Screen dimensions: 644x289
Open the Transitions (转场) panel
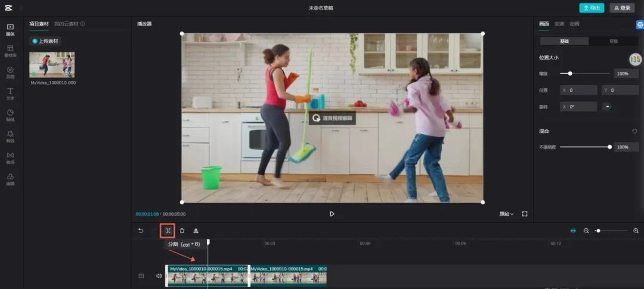[10, 158]
